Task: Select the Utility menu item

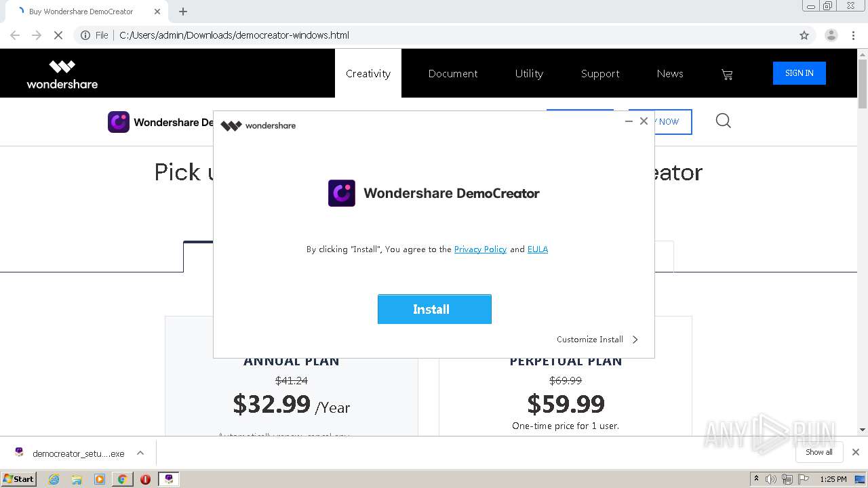Action: (529, 74)
